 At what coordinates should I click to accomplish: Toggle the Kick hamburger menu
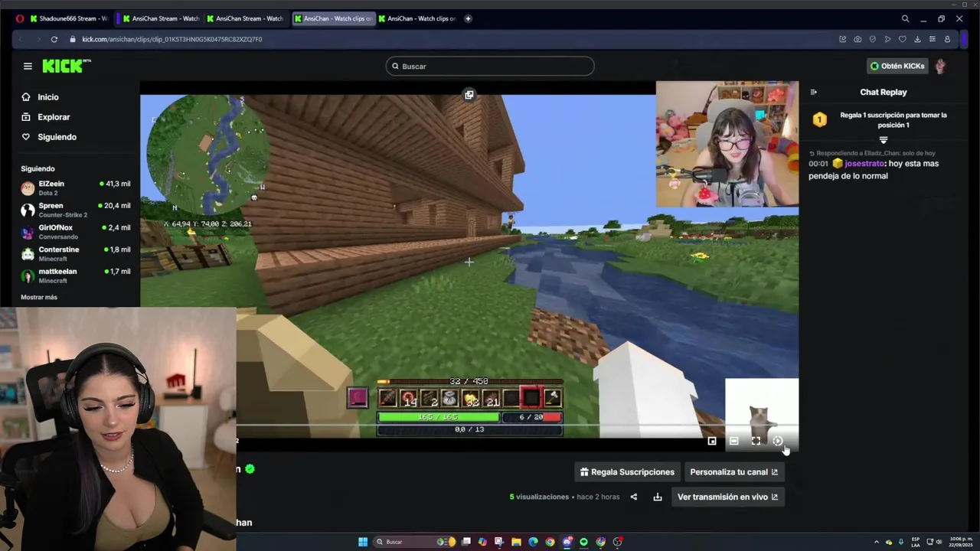tap(28, 66)
